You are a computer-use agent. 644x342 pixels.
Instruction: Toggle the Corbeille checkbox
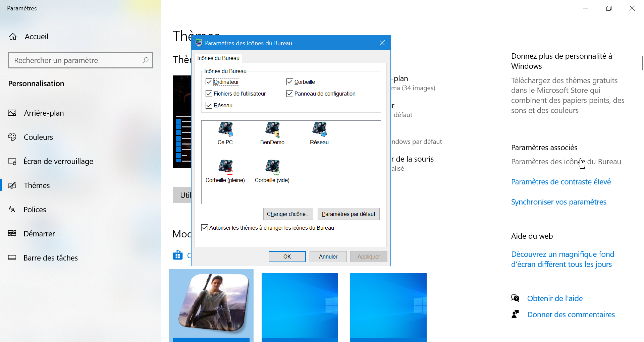(x=290, y=82)
